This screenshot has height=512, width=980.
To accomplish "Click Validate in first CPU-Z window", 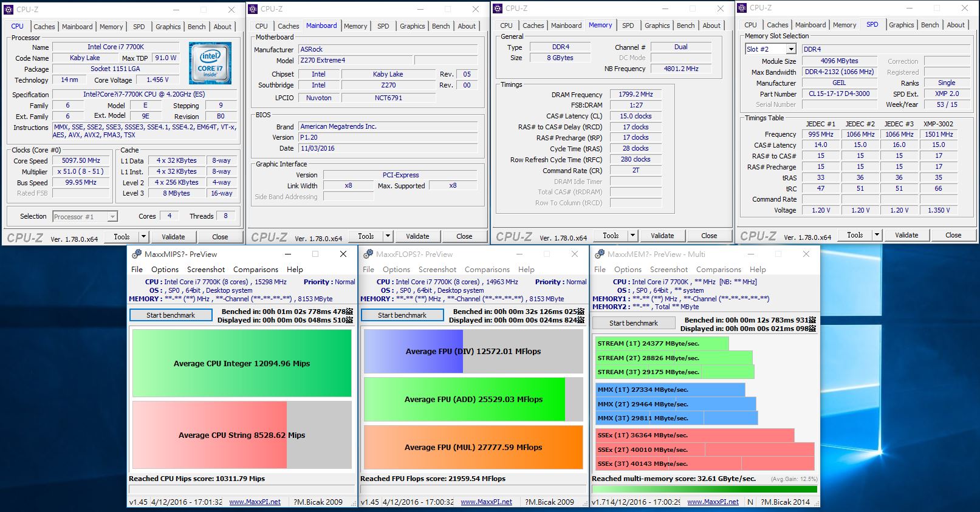I will [x=173, y=237].
